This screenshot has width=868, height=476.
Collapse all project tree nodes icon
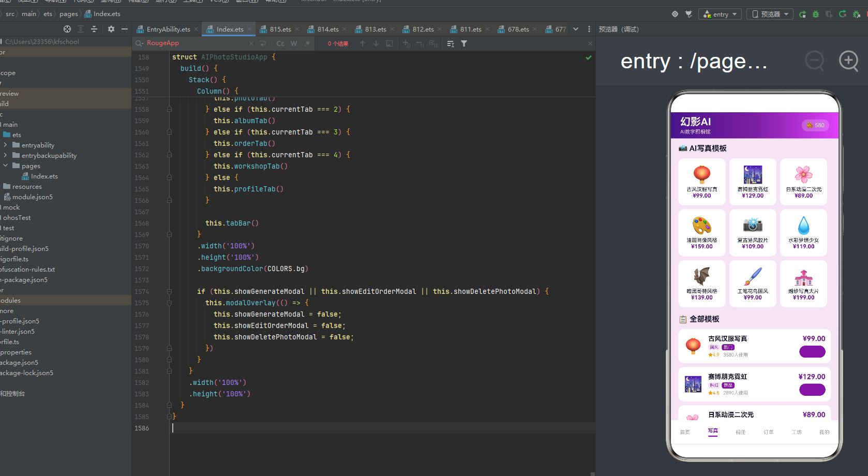pos(94,29)
